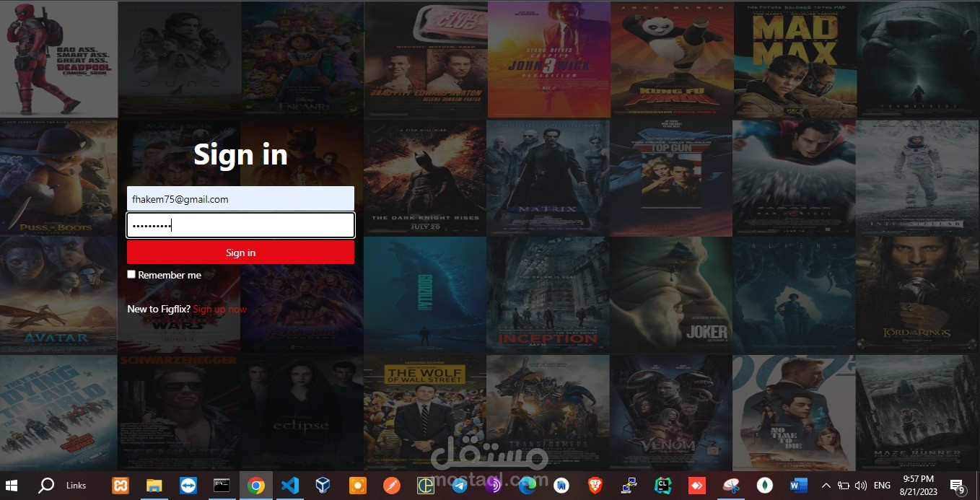The image size is (980, 500).
Task: Click the email field showing fhakem75@gmail.com
Action: pos(240,199)
